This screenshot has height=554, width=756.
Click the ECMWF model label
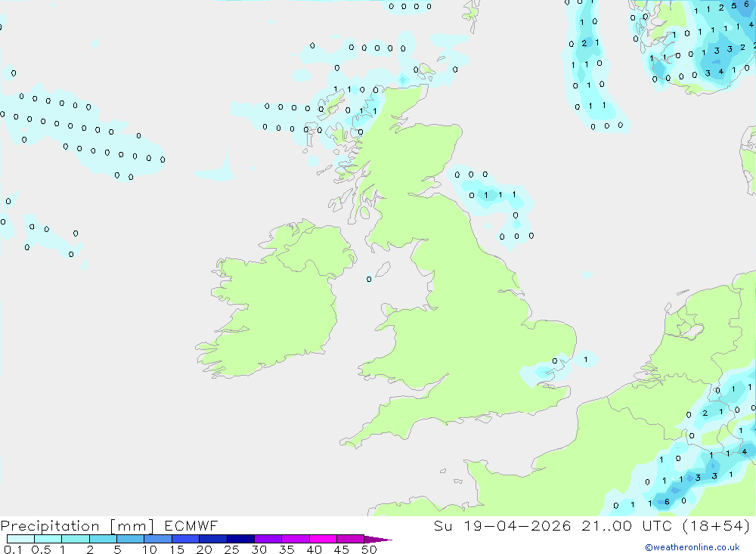click(191, 525)
